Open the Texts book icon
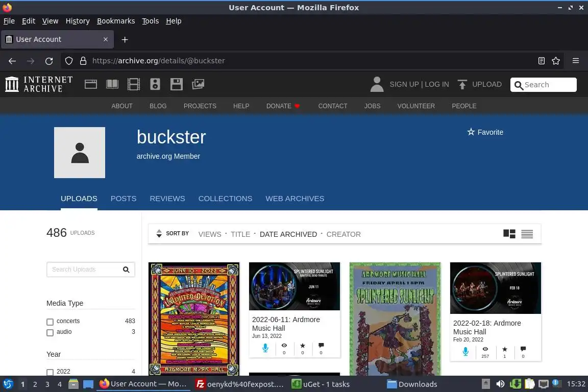Image resolution: width=588 pixels, height=392 pixels. [112, 84]
